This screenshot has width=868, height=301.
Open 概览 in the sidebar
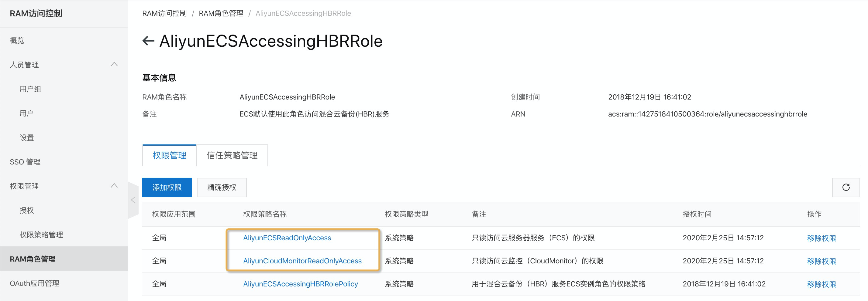[x=17, y=40]
